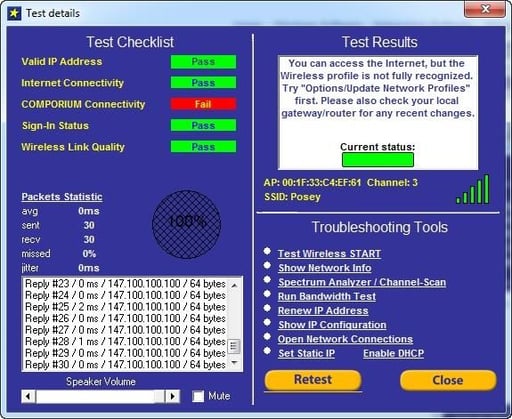Click the reply log scrollbar thumb
This screenshot has width=512, height=419.
[x=234, y=346]
